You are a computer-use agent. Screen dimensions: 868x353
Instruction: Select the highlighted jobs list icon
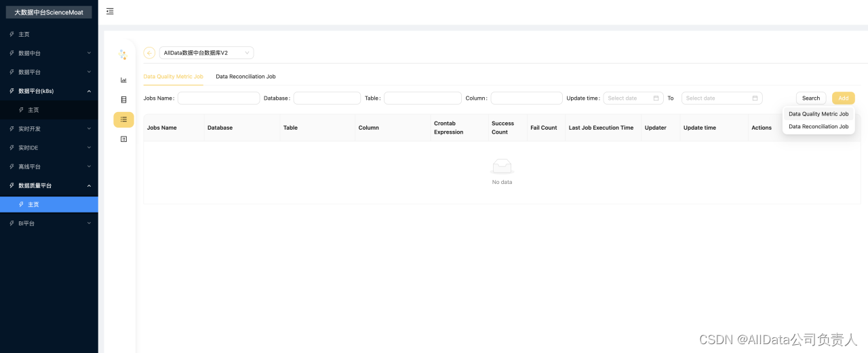(123, 119)
